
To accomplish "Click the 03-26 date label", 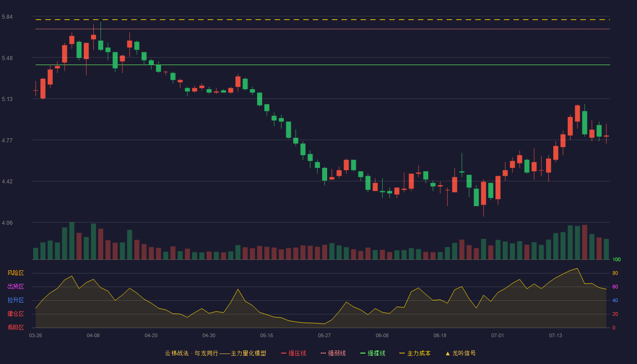I will pyautogui.click(x=35, y=335).
